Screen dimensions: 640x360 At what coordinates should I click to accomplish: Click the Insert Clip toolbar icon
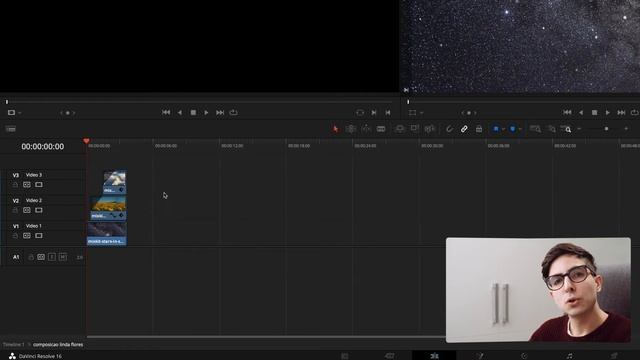[x=400, y=129]
